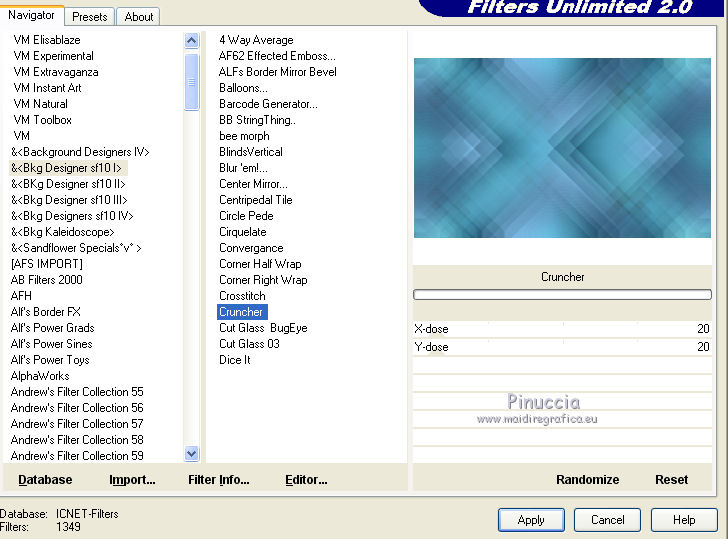Choose Centripedal Tile filter
The width and height of the screenshot is (728, 539).
(x=256, y=200)
